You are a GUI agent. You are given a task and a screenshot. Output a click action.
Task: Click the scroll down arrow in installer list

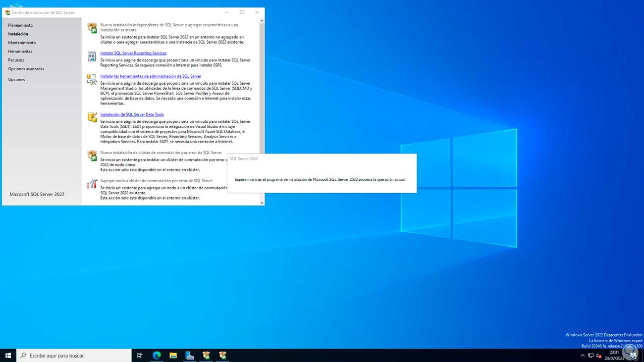click(262, 203)
